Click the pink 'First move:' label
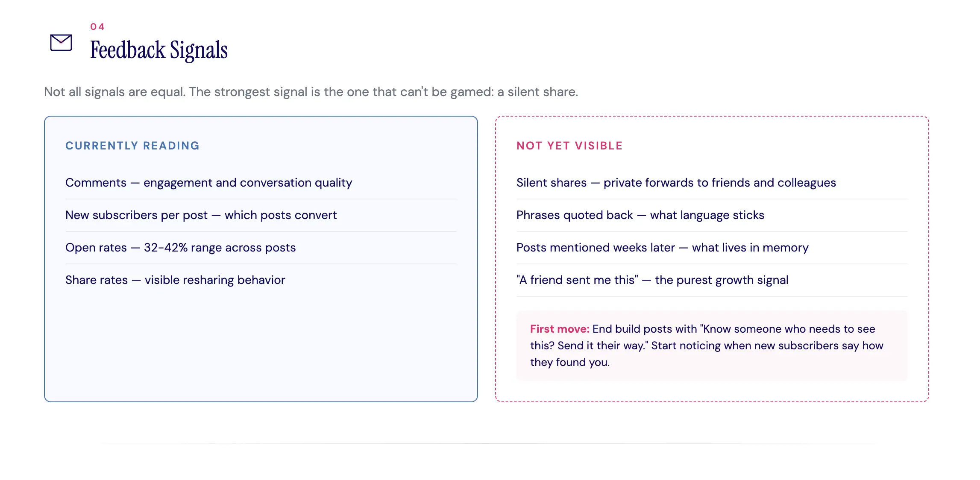The image size is (980, 480). pos(560,329)
